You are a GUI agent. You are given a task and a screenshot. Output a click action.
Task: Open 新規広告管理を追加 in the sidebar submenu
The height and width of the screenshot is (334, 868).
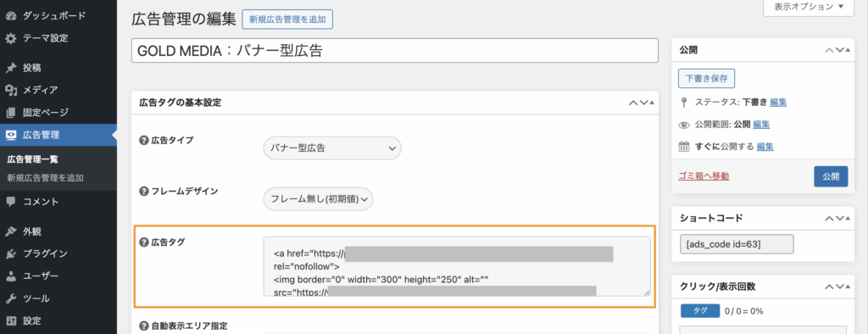click(46, 178)
